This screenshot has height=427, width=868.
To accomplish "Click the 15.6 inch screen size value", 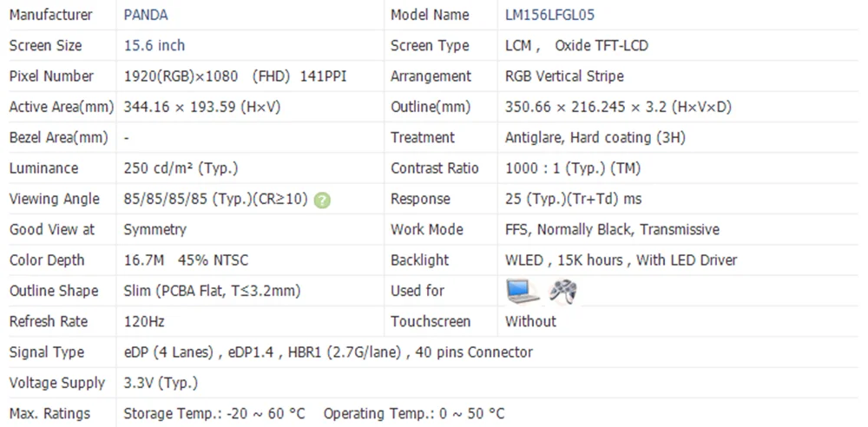I will 155,45.
